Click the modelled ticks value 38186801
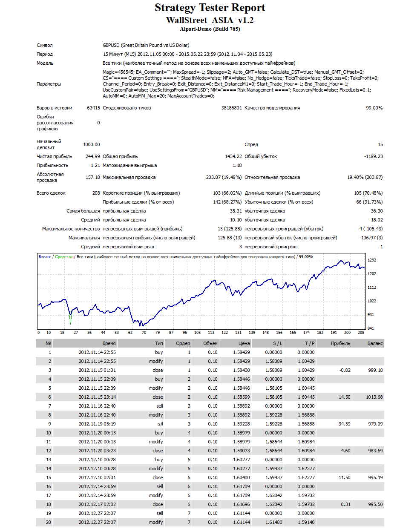 click(231, 108)
